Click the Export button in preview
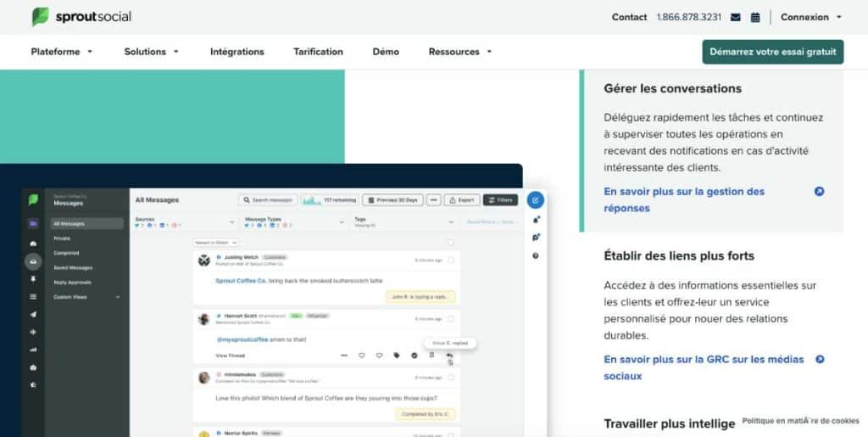868x437 pixels. tap(461, 200)
